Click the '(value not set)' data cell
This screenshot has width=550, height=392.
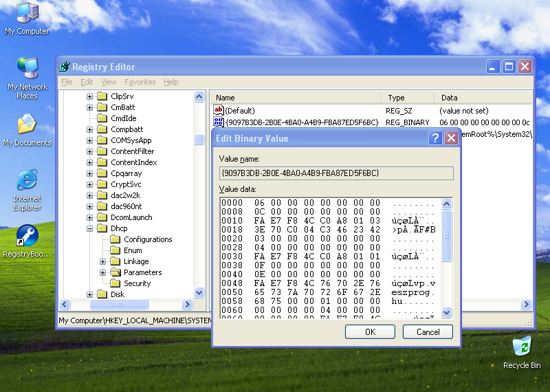click(463, 111)
